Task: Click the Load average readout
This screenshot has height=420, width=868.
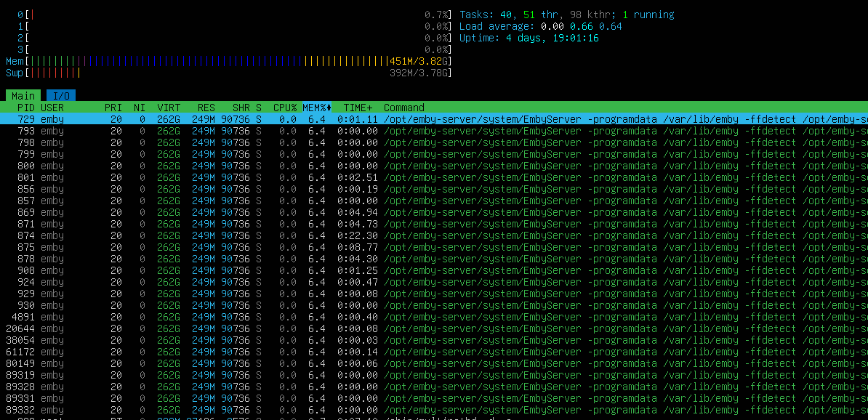Action: [541, 26]
